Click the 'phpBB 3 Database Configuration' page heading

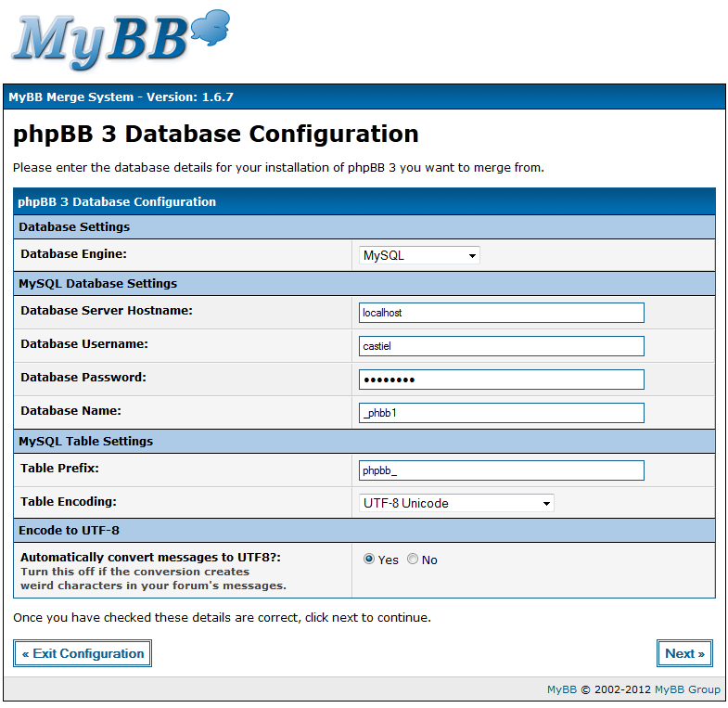click(216, 135)
